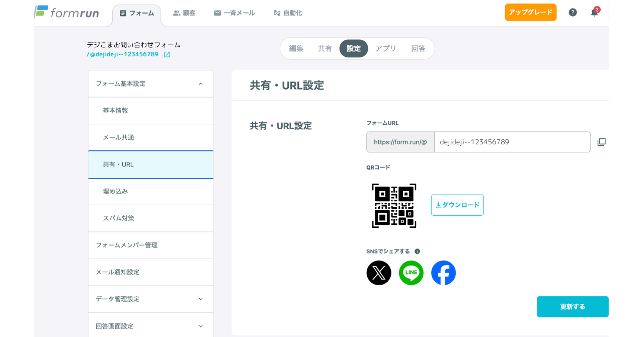Click the QR code image
The height and width of the screenshot is (337, 644).
pyautogui.click(x=394, y=205)
